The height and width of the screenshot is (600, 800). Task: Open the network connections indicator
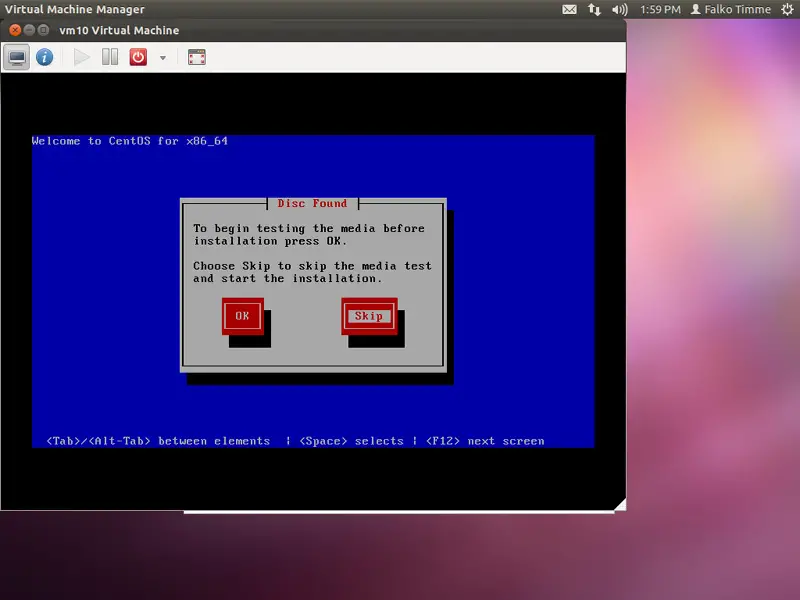tap(594, 9)
